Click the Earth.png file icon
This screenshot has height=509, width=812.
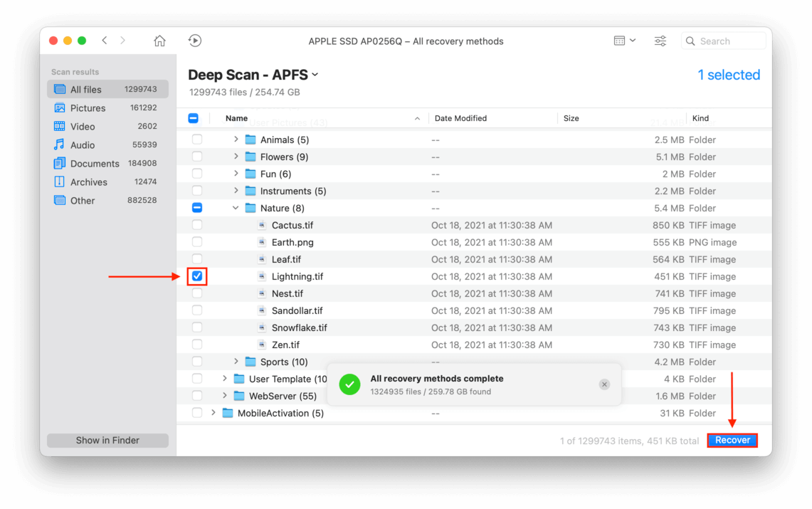[x=262, y=242]
